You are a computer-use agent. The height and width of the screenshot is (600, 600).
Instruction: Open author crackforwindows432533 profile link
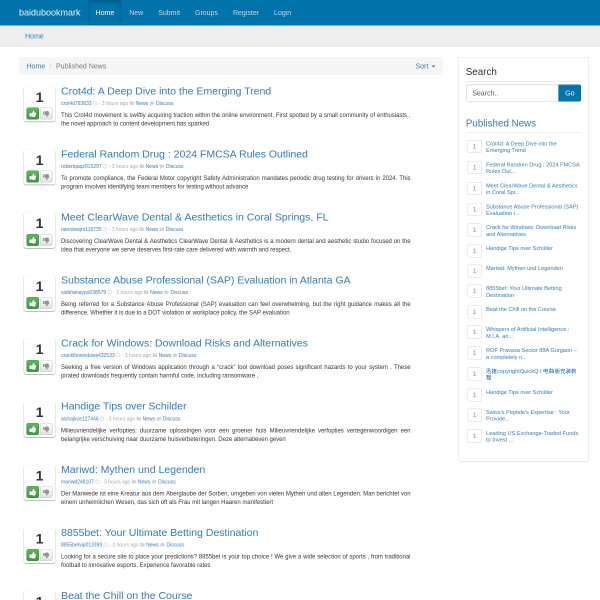click(x=88, y=355)
